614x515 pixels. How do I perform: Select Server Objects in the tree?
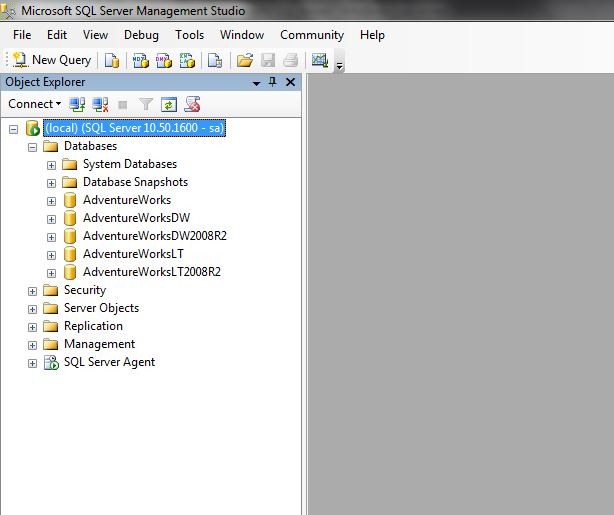coord(101,308)
